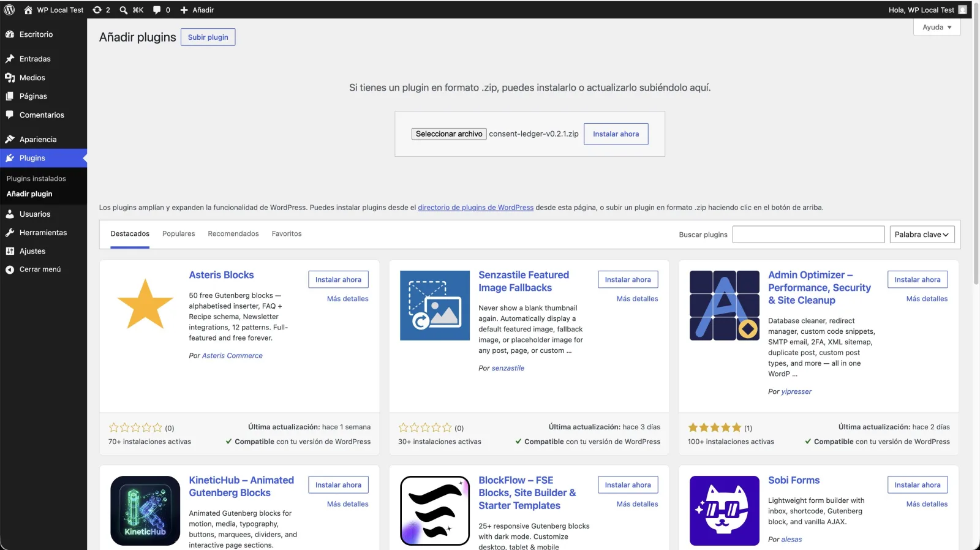Visit site via WP Local Test home icon
Image resolution: width=980 pixels, height=550 pixels.
pos(28,10)
